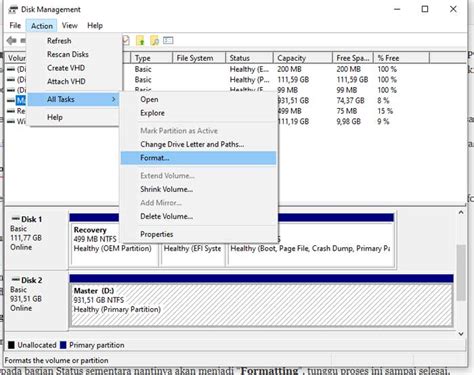Click Mark Partition as Active
The width and height of the screenshot is (474, 375).
(199, 131)
